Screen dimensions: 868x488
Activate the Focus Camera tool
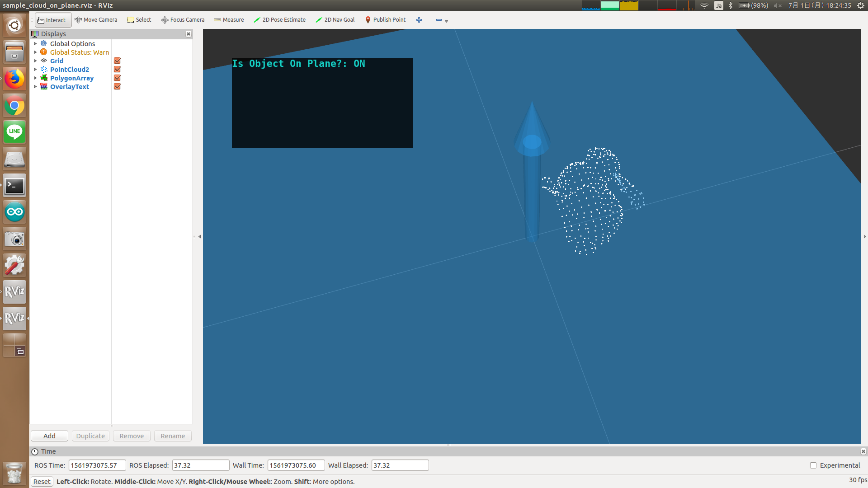tap(183, 20)
